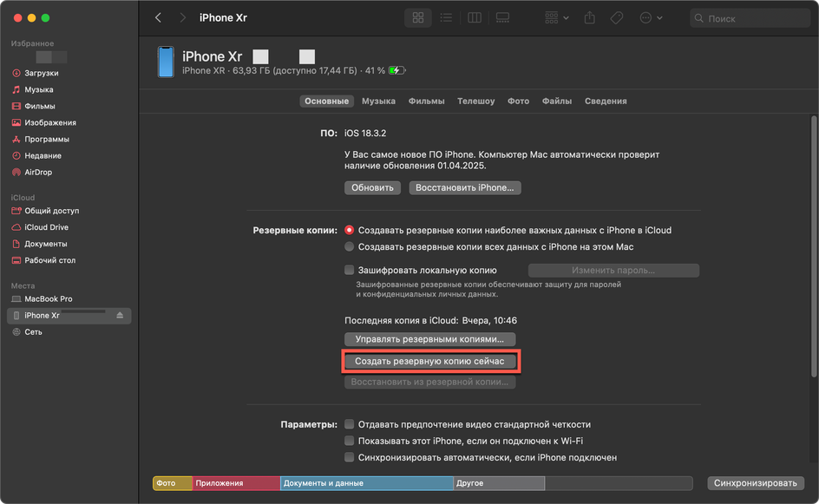Open the more actions ellipsis menu
The width and height of the screenshot is (819, 504).
651,17
